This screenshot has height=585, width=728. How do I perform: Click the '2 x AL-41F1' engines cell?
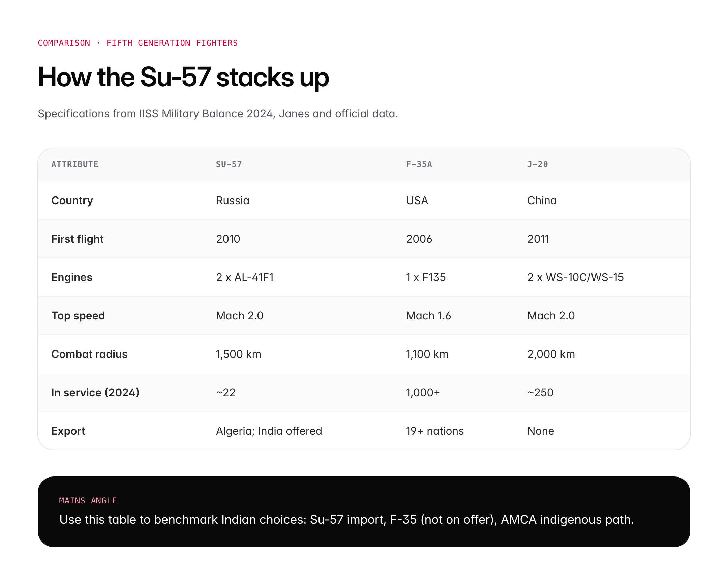click(x=245, y=277)
